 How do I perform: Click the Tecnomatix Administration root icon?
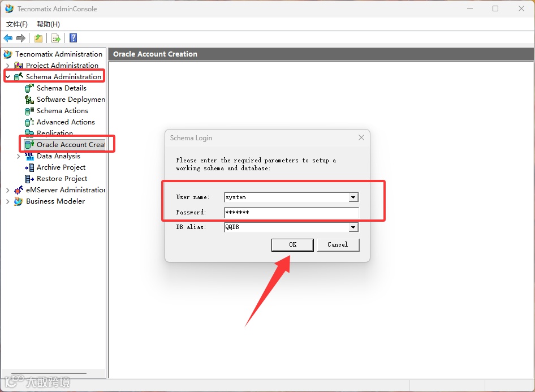click(8, 54)
